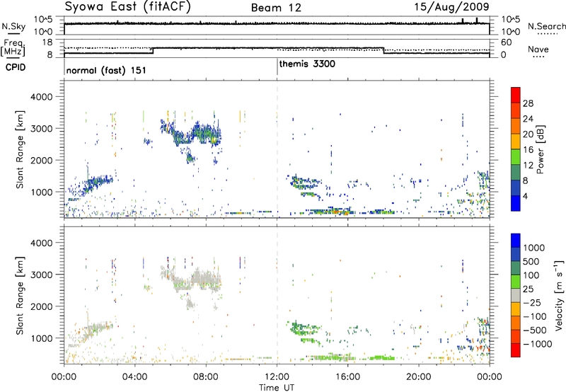Click the 'Slant Range [km]' label of velocity panel
Viewport: 566px width, 392px height.
tap(20, 296)
